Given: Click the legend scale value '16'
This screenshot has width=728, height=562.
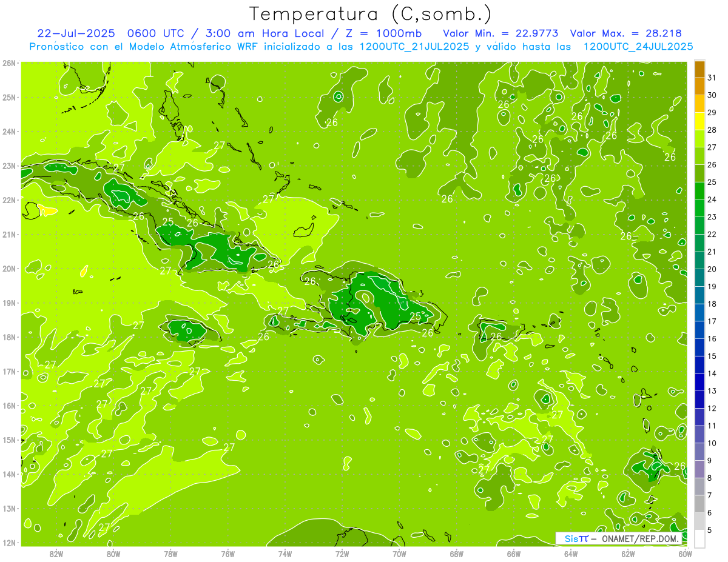Looking at the screenshot, I should click(x=712, y=338).
